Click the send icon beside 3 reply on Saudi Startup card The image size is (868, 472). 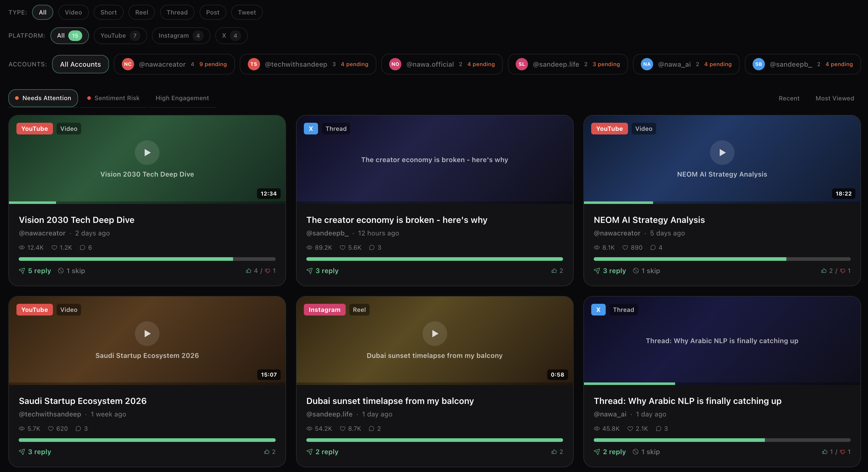click(22, 452)
